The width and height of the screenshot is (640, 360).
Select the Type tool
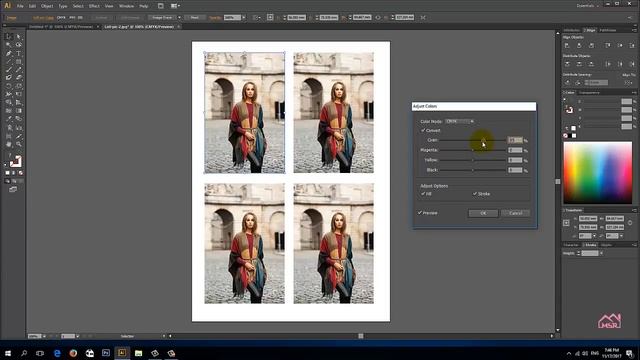tap(18, 53)
